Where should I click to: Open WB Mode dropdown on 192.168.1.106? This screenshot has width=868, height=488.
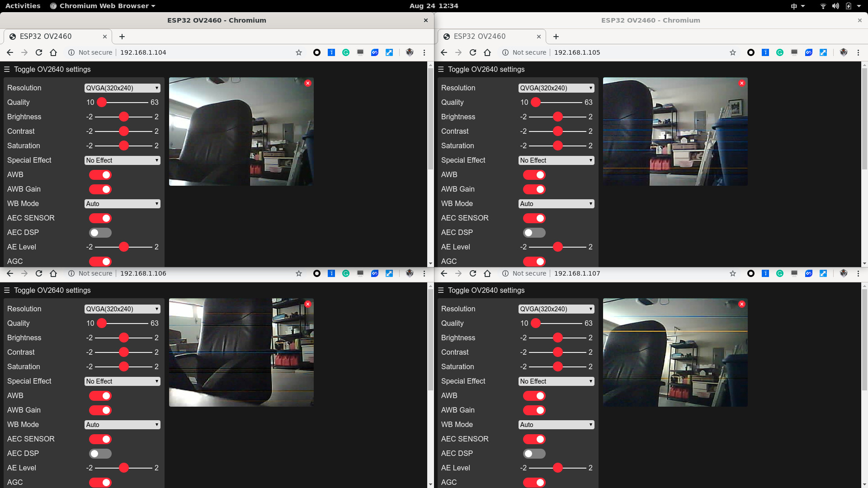click(122, 425)
